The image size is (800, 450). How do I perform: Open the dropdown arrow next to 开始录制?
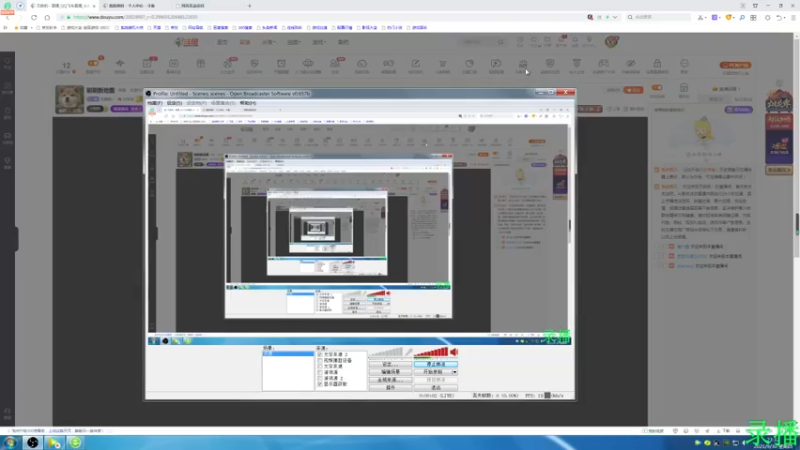[x=455, y=372]
